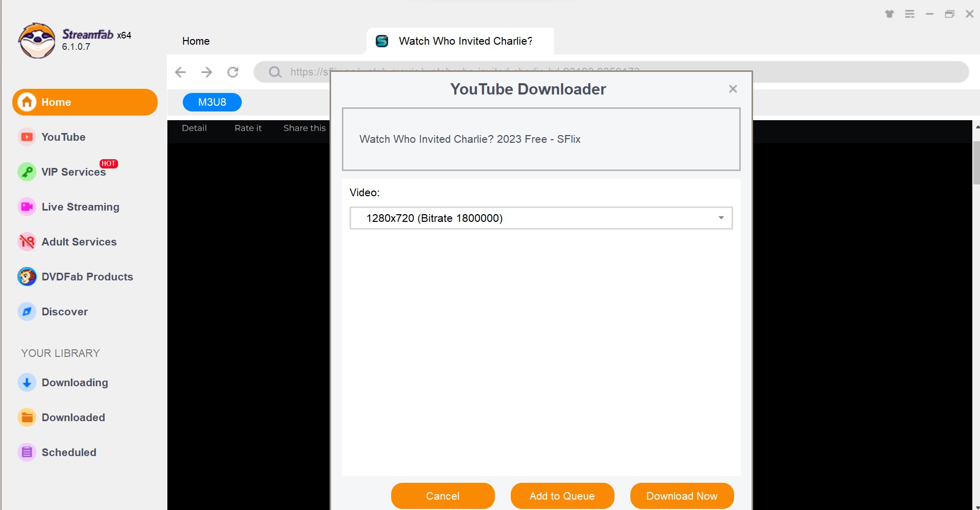The image size is (980, 510).
Task: Click the YouTube play icon
Action: pos(27,137)
